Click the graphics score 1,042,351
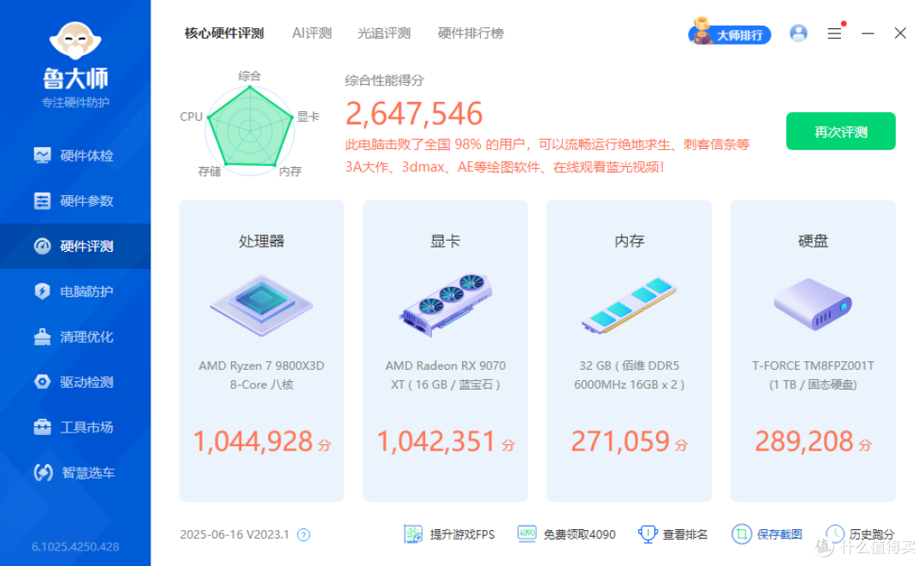This screenshot has height=566, width=924. pos(436,442)
